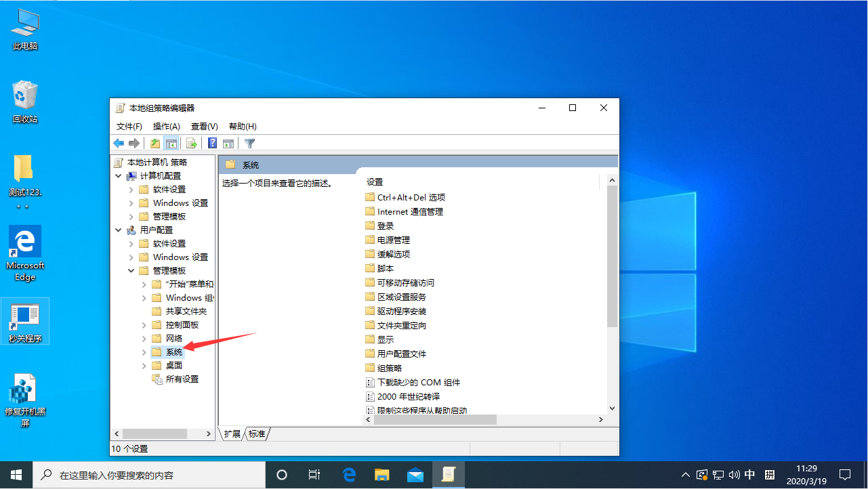Select the 系统 tree item
Screen dimensions: 868x489
point(173,352)
